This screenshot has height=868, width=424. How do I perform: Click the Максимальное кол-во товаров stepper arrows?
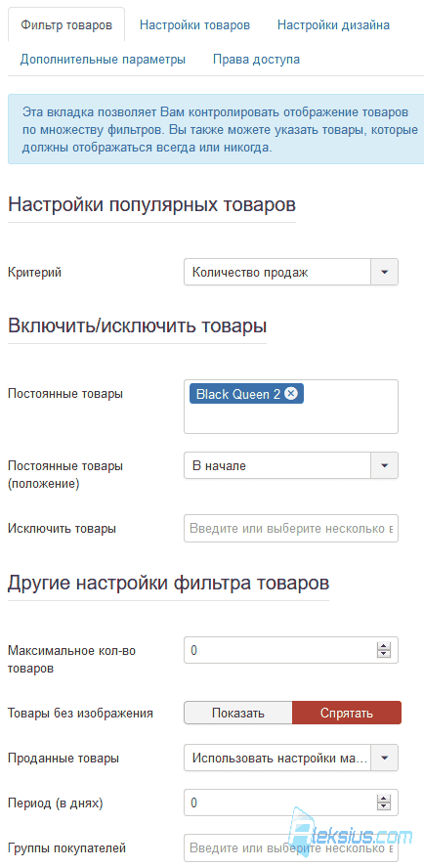(x=384, y=650)
